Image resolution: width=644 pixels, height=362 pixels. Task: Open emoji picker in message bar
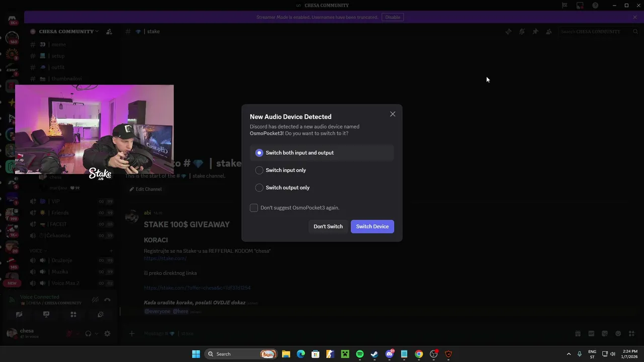click(618, 333)
